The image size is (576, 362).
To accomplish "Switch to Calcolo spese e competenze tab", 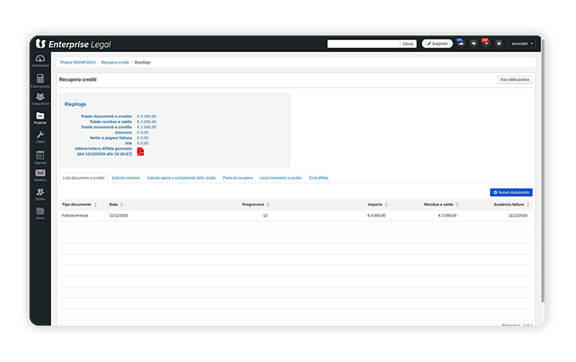I will 181,178.
